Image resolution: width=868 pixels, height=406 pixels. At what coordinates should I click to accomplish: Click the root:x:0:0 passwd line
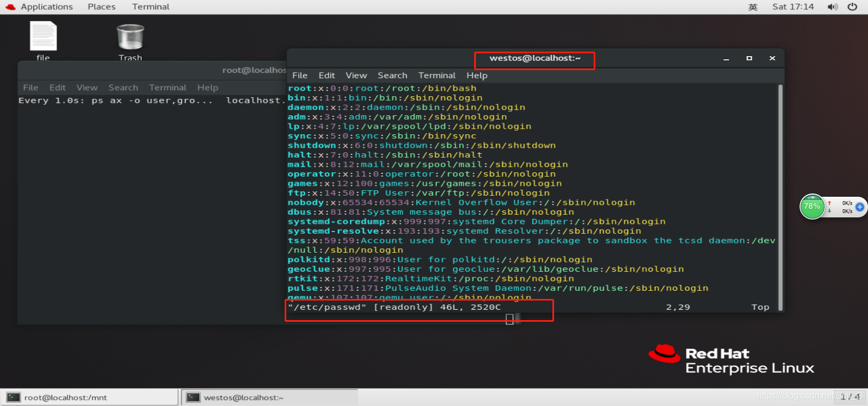[x=382, y=88]
